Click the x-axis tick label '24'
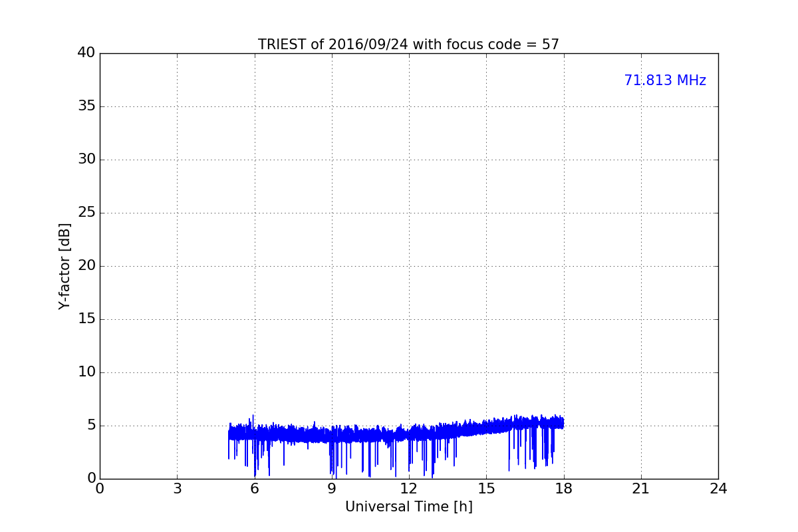 718,489
